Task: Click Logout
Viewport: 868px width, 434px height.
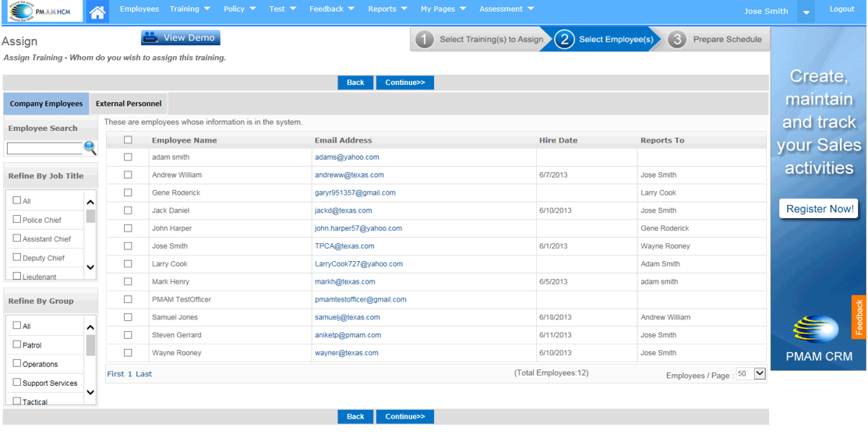Action: pos(842,9)
